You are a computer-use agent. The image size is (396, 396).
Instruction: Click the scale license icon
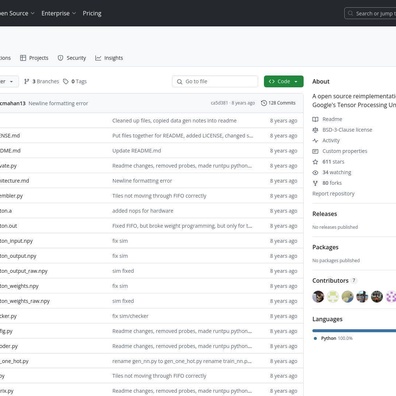pos(315,130)
